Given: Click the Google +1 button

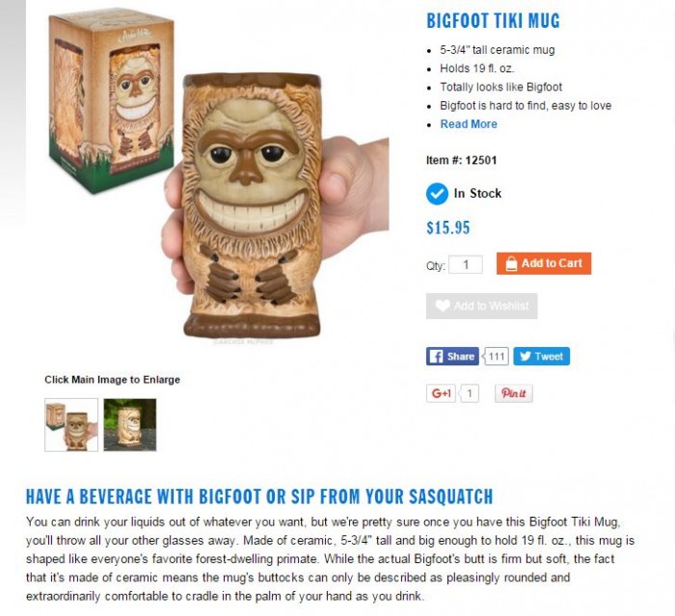Looking at the screenshot, I should click(x=441, y=393).
